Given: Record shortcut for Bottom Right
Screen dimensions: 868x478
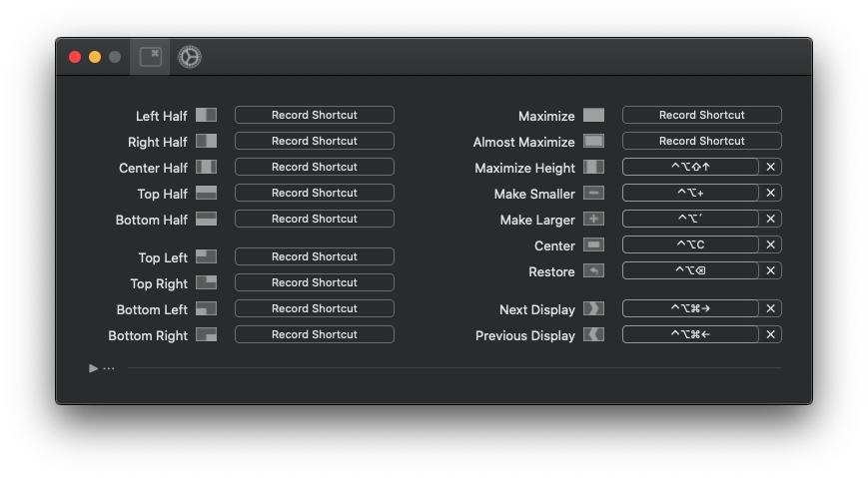Looking at the screenshot, I should [315, 334].
